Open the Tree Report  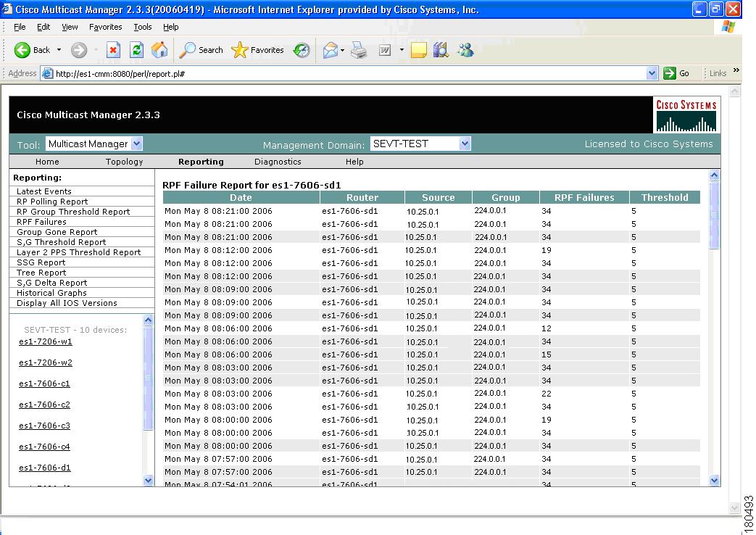pyautogui.click(x=41, y=273)
